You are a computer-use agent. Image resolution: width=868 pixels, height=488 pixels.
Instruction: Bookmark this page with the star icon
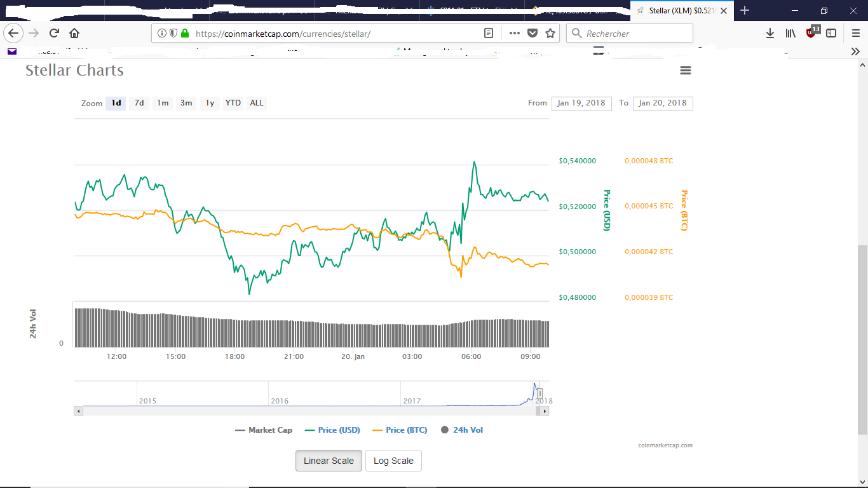[x=550, y=34]
